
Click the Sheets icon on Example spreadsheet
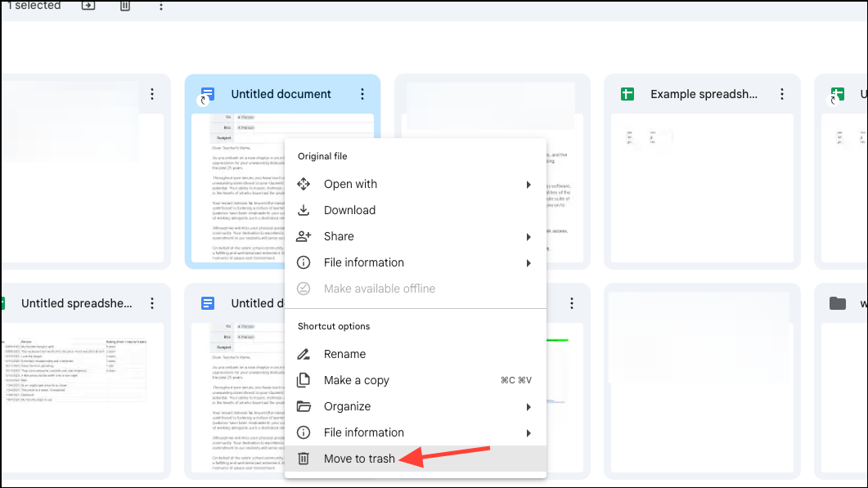[627, 94]
